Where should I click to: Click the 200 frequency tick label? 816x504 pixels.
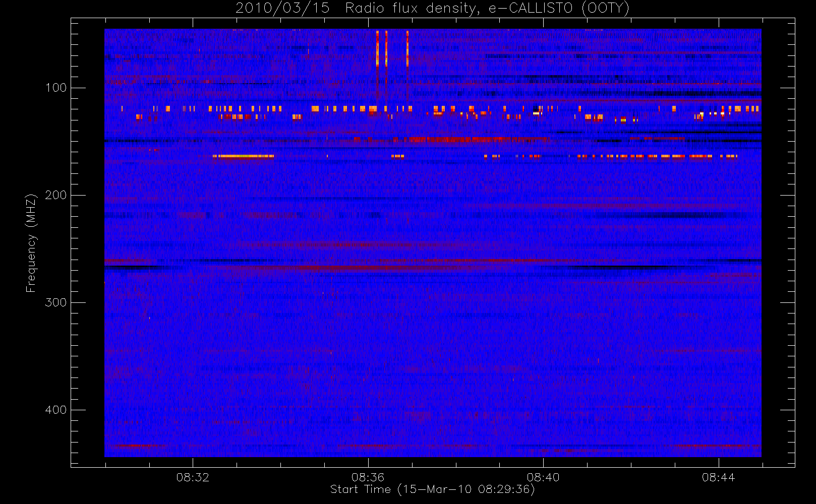[56, 195]
